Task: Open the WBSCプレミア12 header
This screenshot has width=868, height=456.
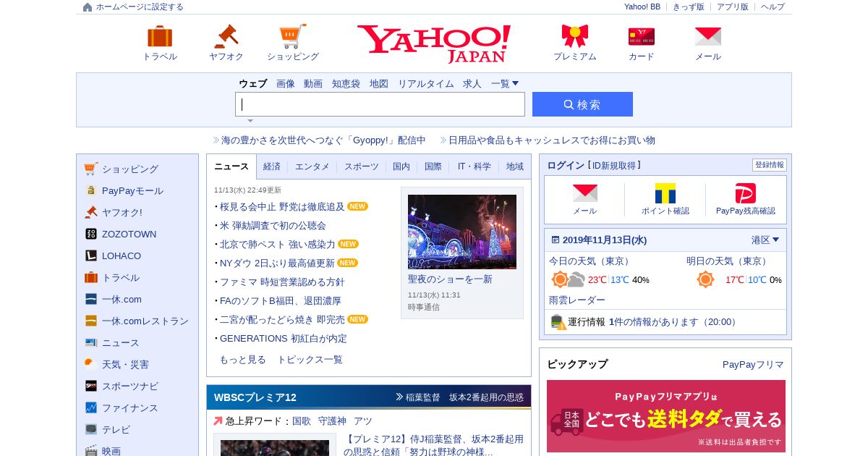Action: point(255,397)
